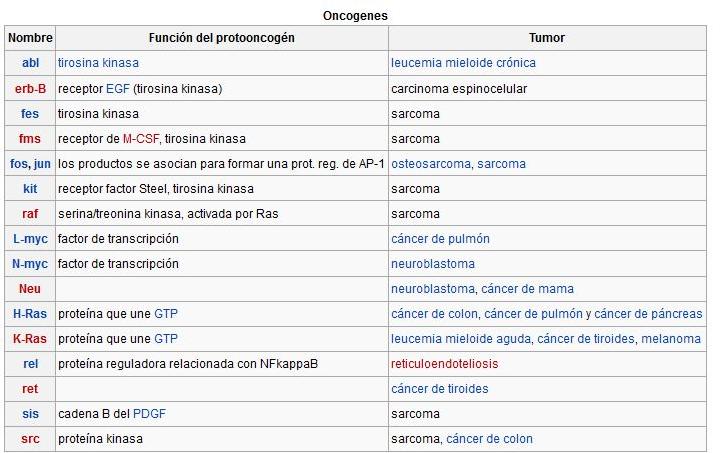Open the abl oncogene link
This screenshot has height=453, width=728.
[x=30, y=63]
